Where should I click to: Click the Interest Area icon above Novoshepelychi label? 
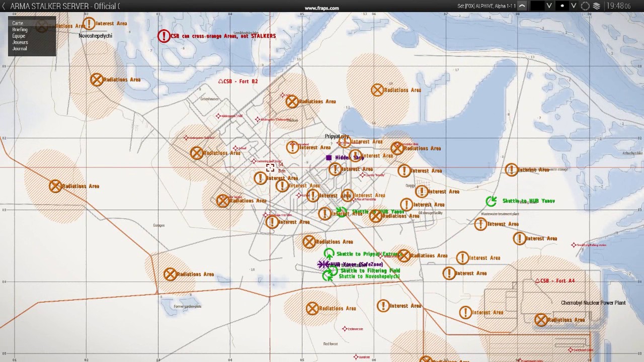coord(89,24)
